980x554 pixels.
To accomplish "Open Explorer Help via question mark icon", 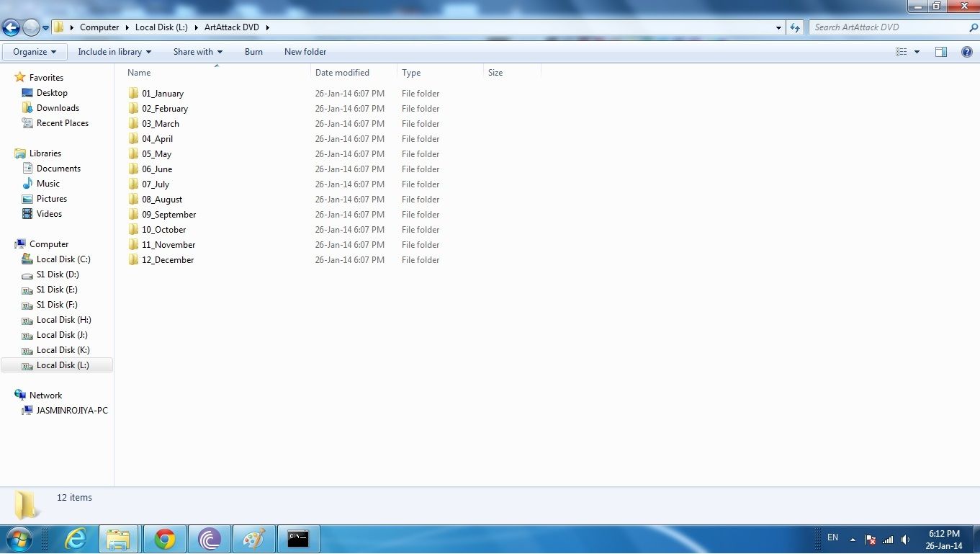I will (967, 51).
